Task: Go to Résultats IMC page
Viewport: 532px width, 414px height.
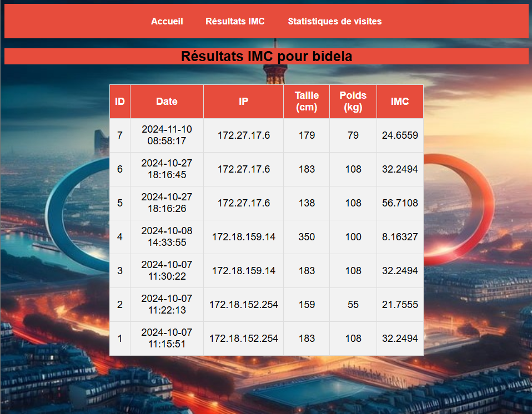Action: click(235, 21)
